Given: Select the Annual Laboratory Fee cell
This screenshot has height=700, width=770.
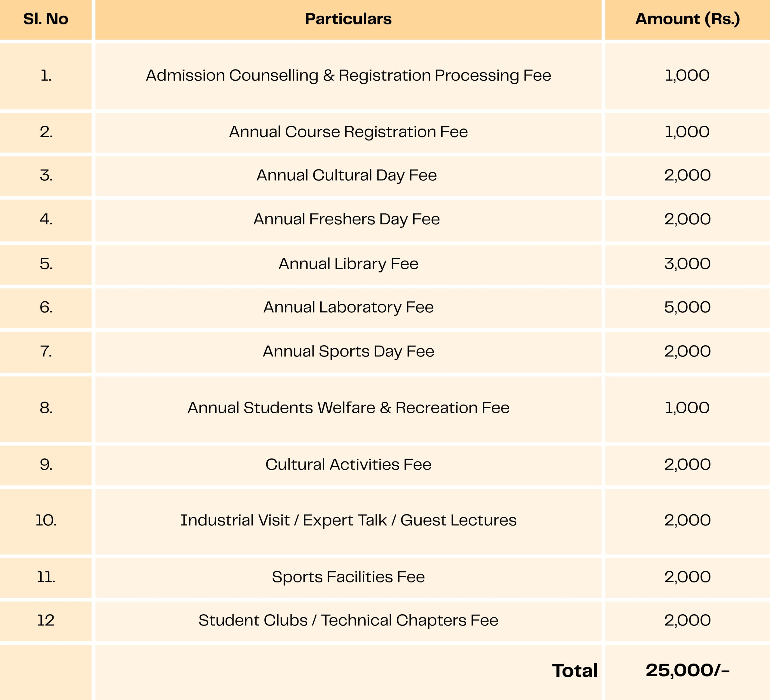Looking at the screenshot, I should pyautogui.click(x=348, y=307).
